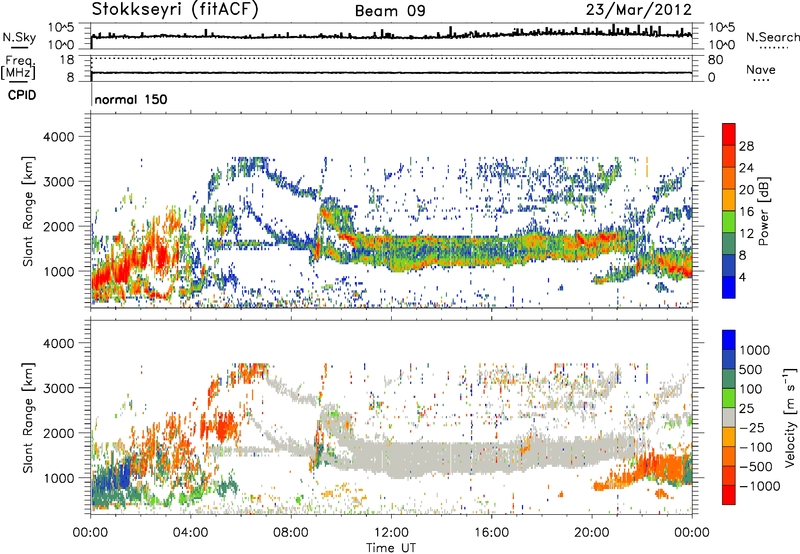Click the 2000 tick of the velocity panel

tap(58, 433)
